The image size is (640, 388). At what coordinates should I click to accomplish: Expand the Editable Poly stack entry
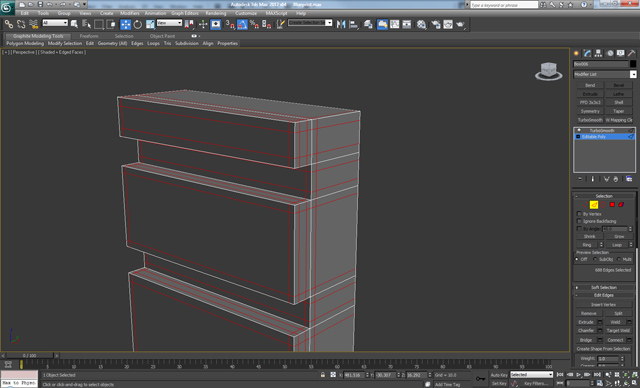[578, 137]
